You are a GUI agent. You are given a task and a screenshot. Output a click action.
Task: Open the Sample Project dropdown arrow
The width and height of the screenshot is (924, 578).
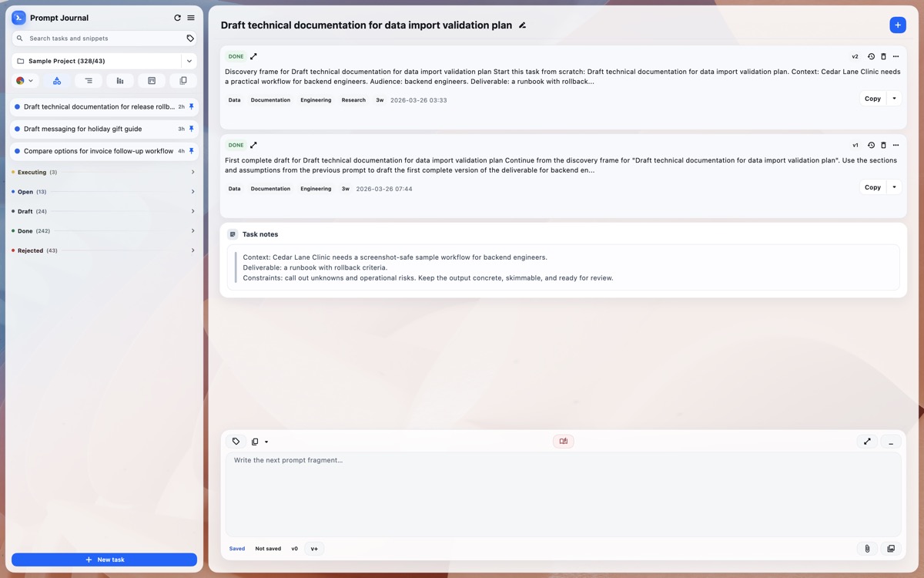[189, 61]
